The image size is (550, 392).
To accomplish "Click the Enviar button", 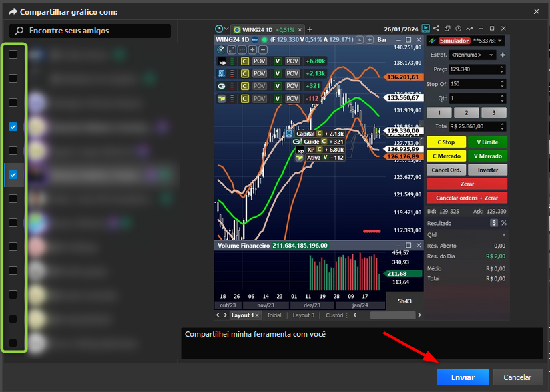I will pyautogui.click(x=463, y=377).
